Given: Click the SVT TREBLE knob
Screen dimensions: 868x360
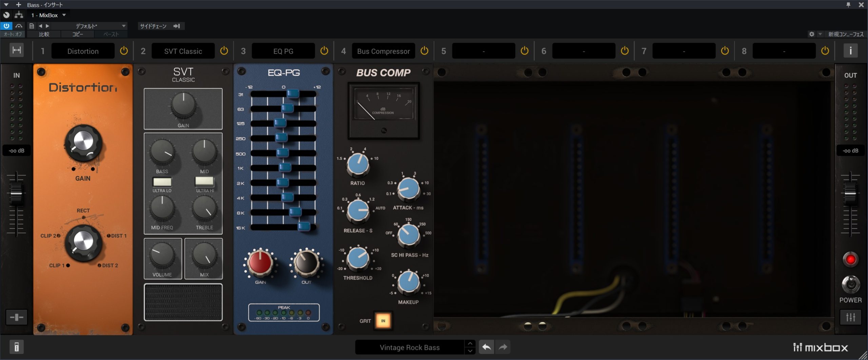Looking at the screenshot, I should pos(204,208).
